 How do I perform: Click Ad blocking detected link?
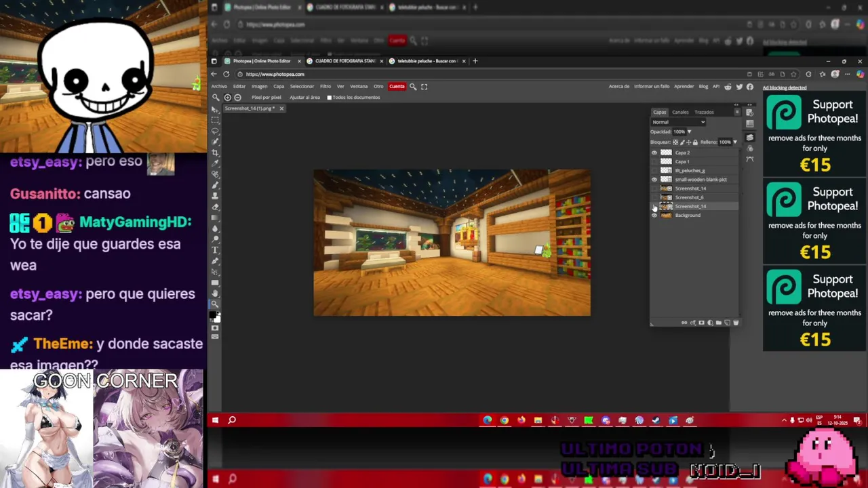(x=785, y=87)
